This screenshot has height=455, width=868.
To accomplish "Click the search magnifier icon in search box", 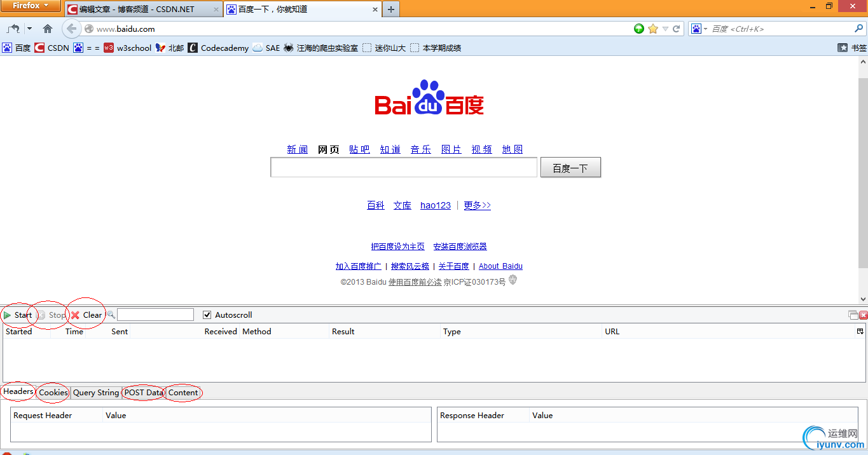I will (x=859, y=29).
